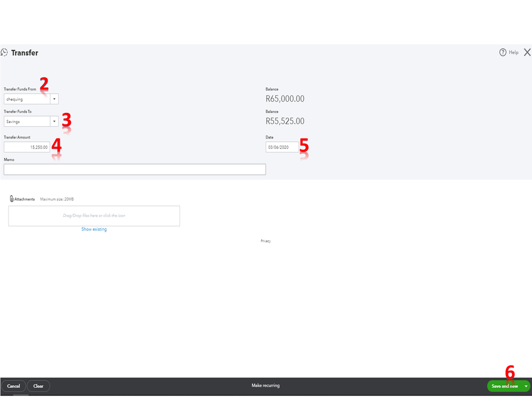The height and width of the screenshot is (399, 532).
Task: Click the green Save and new button
Action: click(504, 386)
